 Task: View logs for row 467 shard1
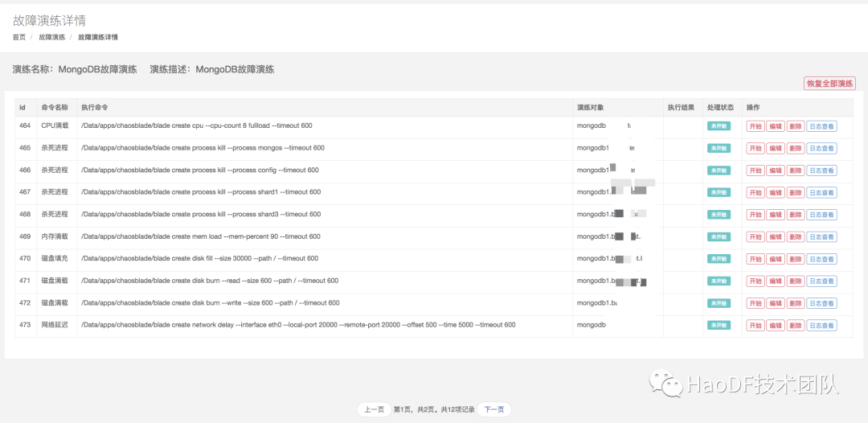[x=821, y=192]
